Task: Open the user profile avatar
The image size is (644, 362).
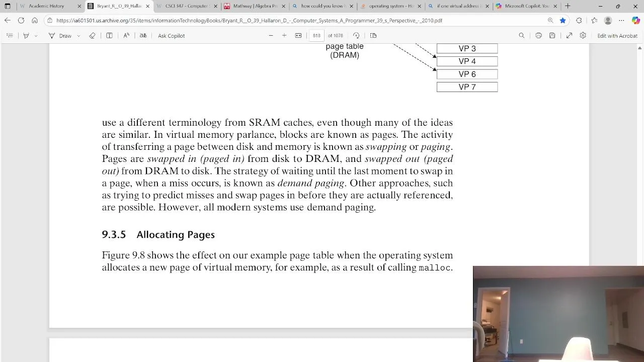Action: click(x=608, y=21)
